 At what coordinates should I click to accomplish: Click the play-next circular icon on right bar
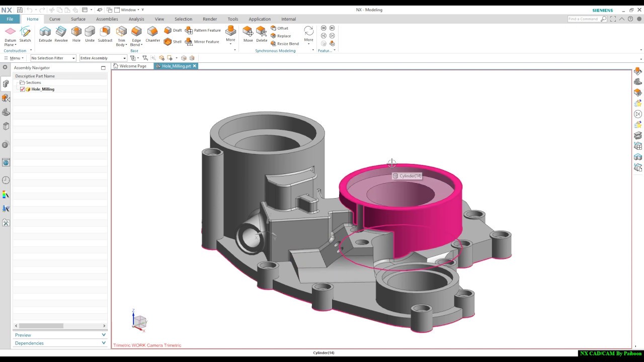[638, 114]
